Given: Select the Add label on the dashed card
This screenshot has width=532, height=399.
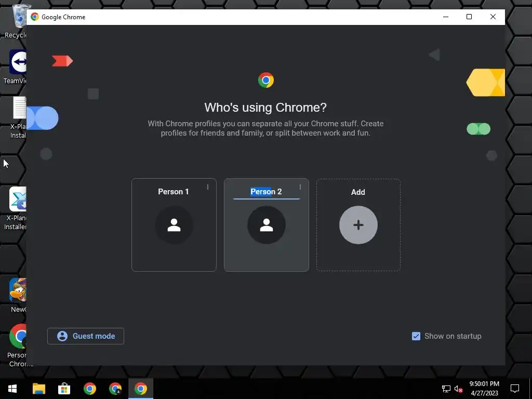Looking at the screenshot, I should 358,192.
